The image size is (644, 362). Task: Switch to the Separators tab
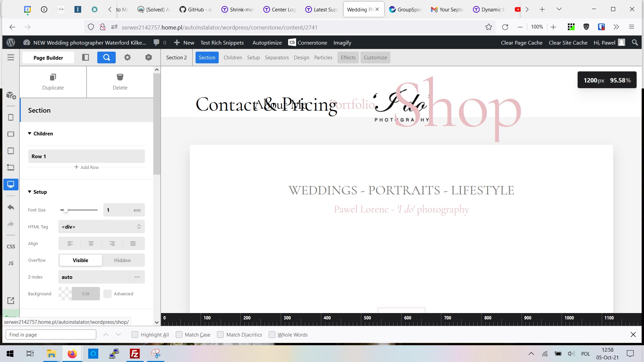[x=276, y=57]
